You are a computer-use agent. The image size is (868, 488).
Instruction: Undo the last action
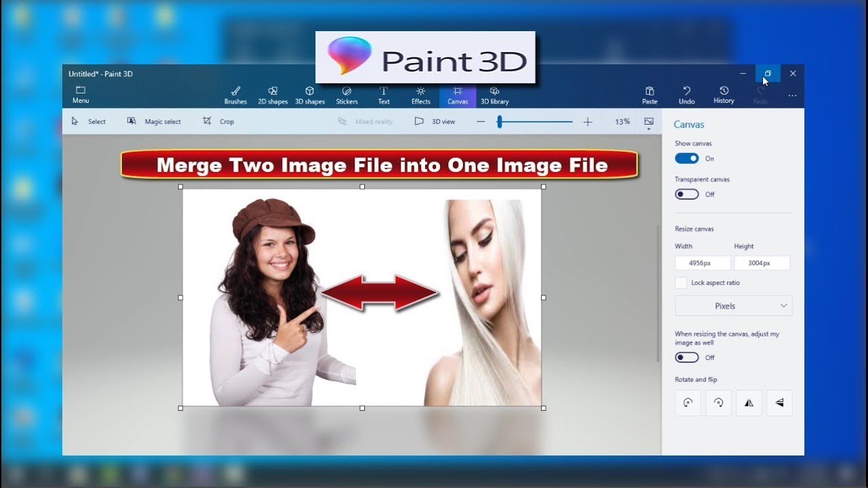(687, 95)
